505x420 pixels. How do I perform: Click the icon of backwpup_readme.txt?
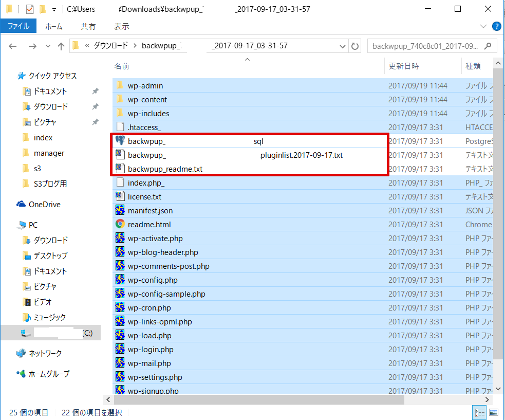click(120, 169)
